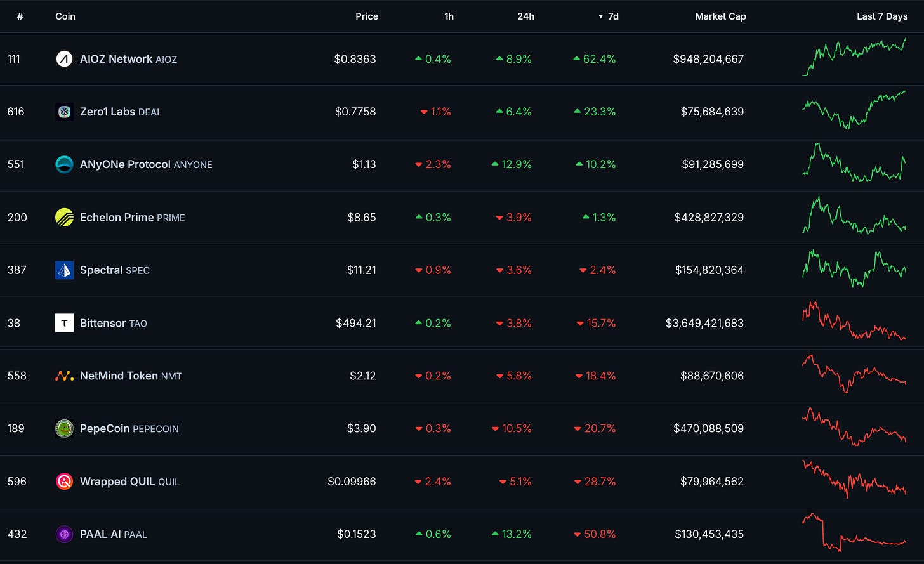Click the Echelon Prime price $8.65

point(362,217)
